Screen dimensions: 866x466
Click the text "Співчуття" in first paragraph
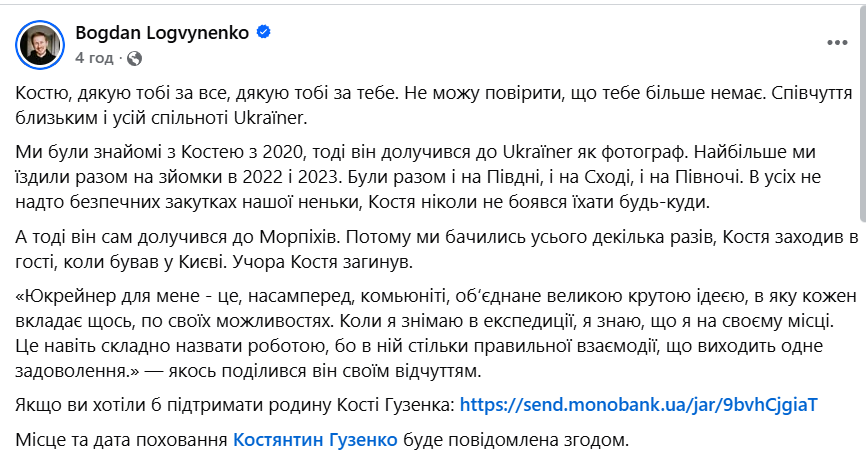[x=805, y=92]
